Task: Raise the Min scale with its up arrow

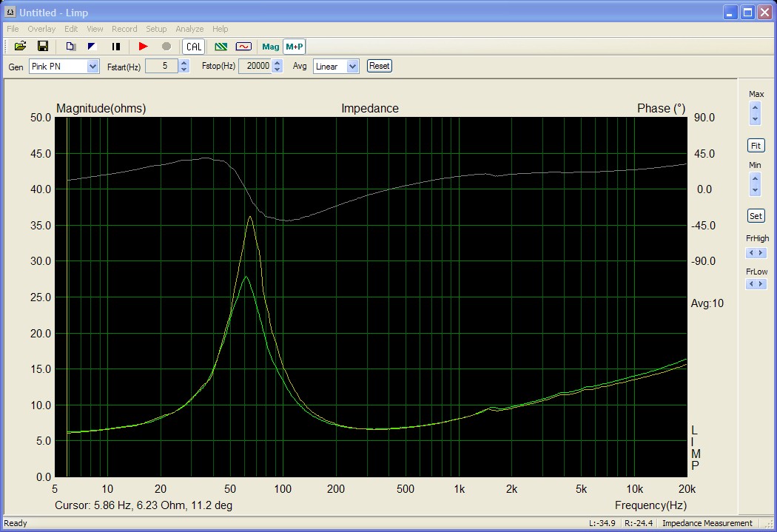Action: coord(756,178)
